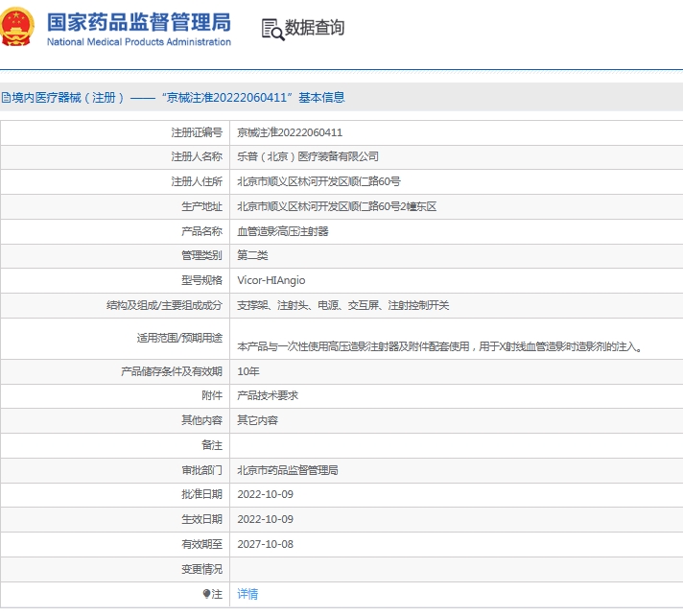Click the 数据查询 search document icon
Viewport: 683px width, 616px height.
point(272,30)
